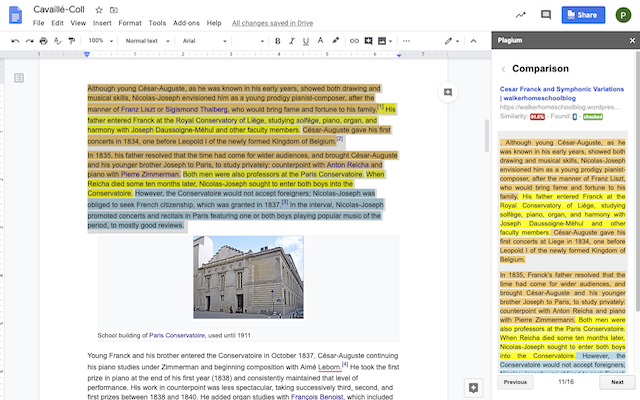Toggle bold formatting
This screenshot has width=640, height=400.
pos(278,41)
